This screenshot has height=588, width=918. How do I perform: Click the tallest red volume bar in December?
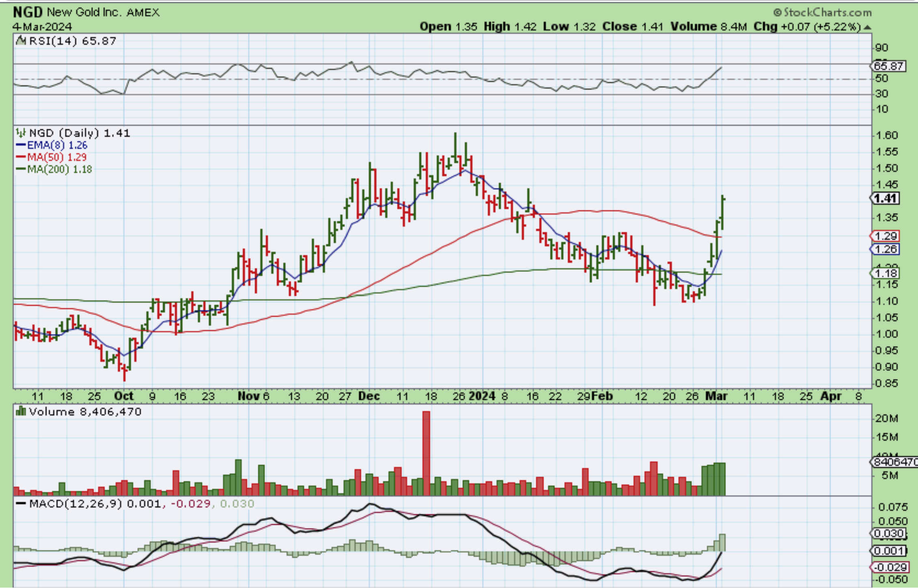pos(426,452)
